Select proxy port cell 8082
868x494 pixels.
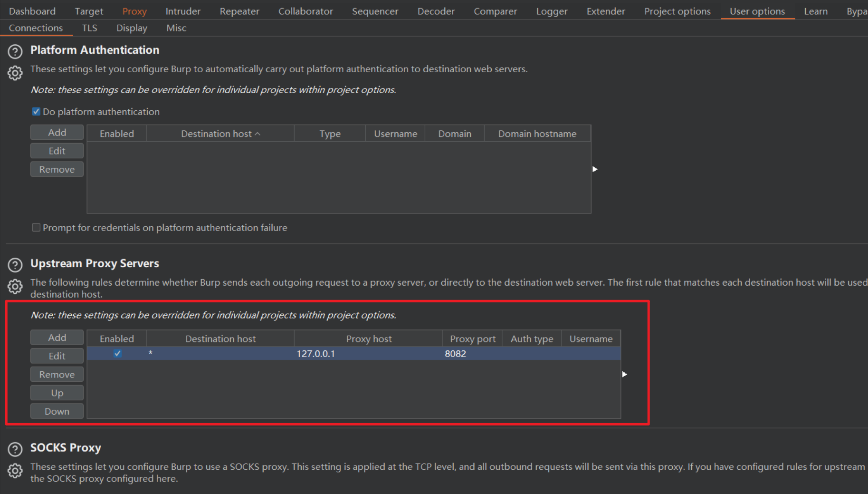pos(473,353)
